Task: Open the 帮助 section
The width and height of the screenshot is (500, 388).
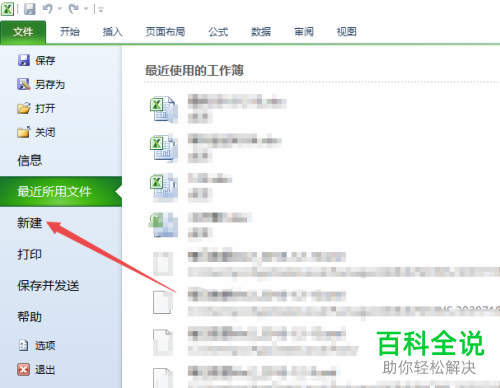Action: [30, 317]
